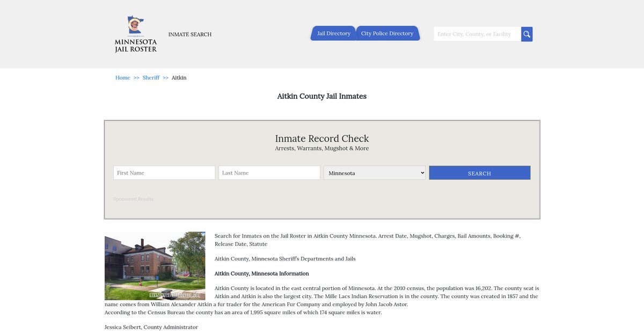Open the Inmate Search menu item
This screenshot has width=644, height=333.
pyautogui.click(x=190, y=34)
